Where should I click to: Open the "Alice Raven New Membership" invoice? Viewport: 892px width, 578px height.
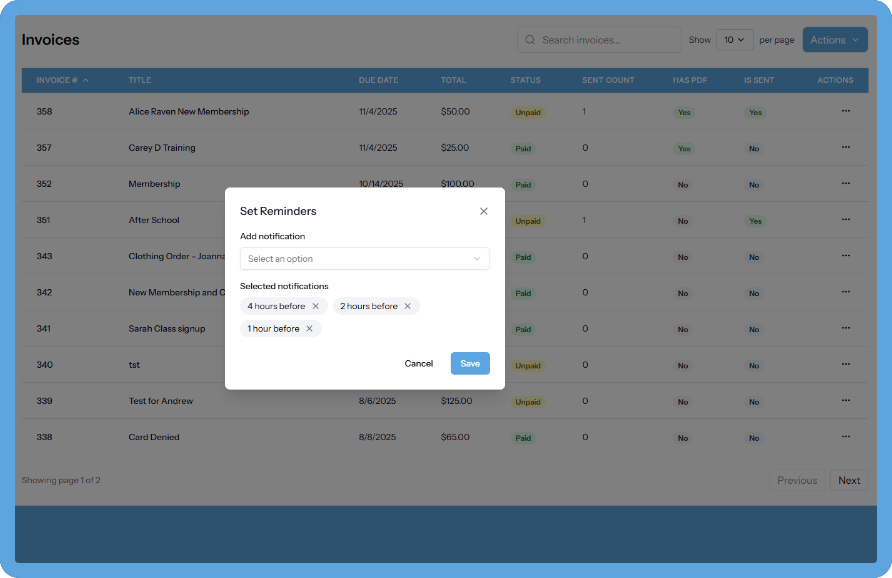pos(188,111)
